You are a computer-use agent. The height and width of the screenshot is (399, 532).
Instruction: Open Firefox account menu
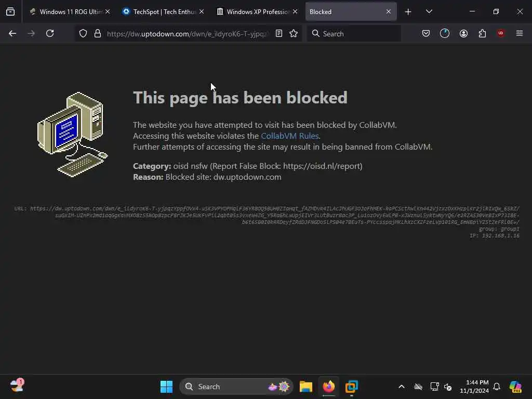tap(464, 33)
